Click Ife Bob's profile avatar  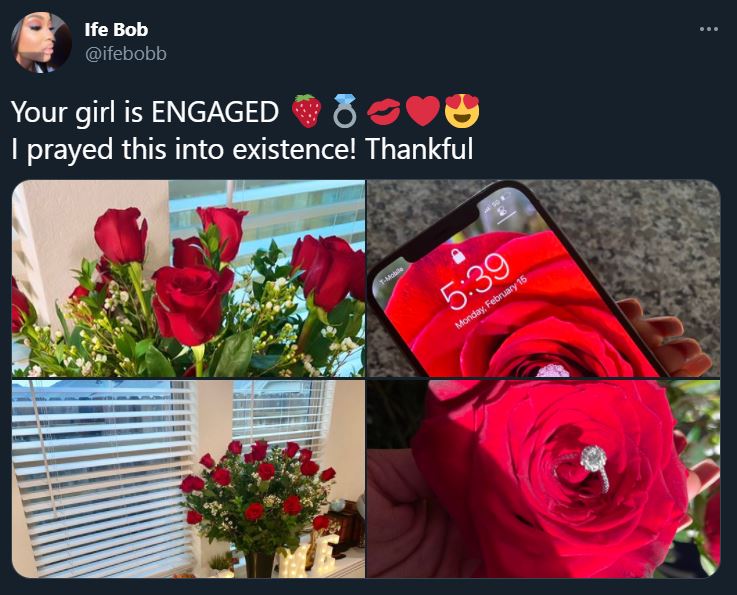click(41, 42)
